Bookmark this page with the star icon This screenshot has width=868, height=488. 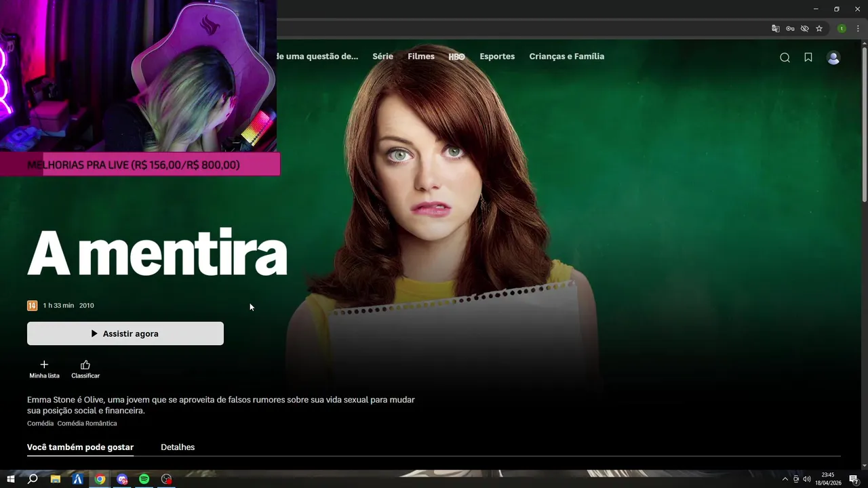(819, 28)
